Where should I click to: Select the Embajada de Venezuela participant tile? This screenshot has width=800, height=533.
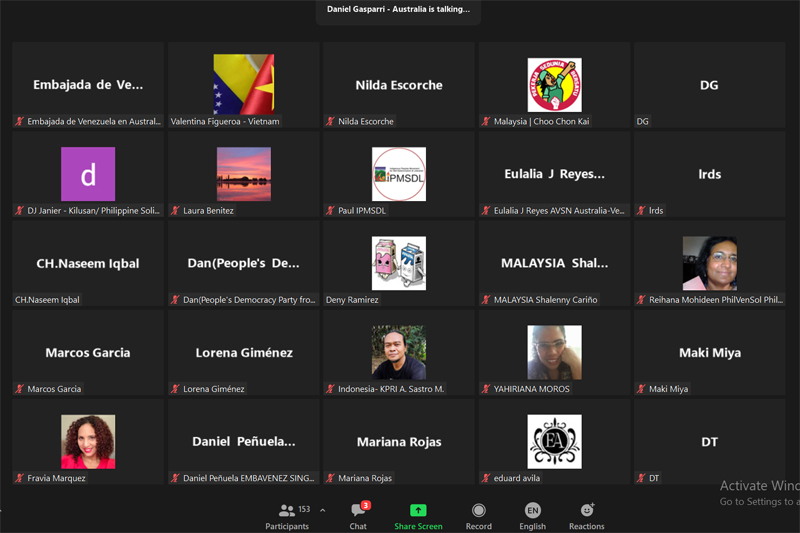click(x=88, y=85)
